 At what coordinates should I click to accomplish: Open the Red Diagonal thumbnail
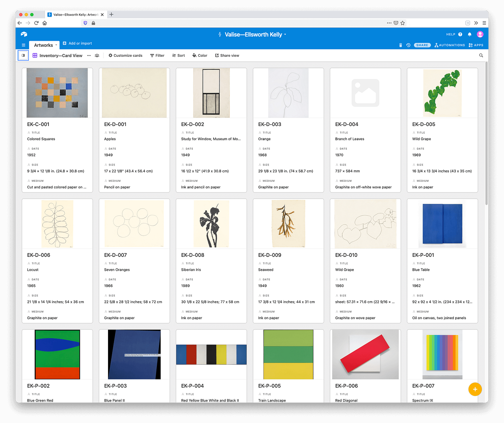(366, 354)
